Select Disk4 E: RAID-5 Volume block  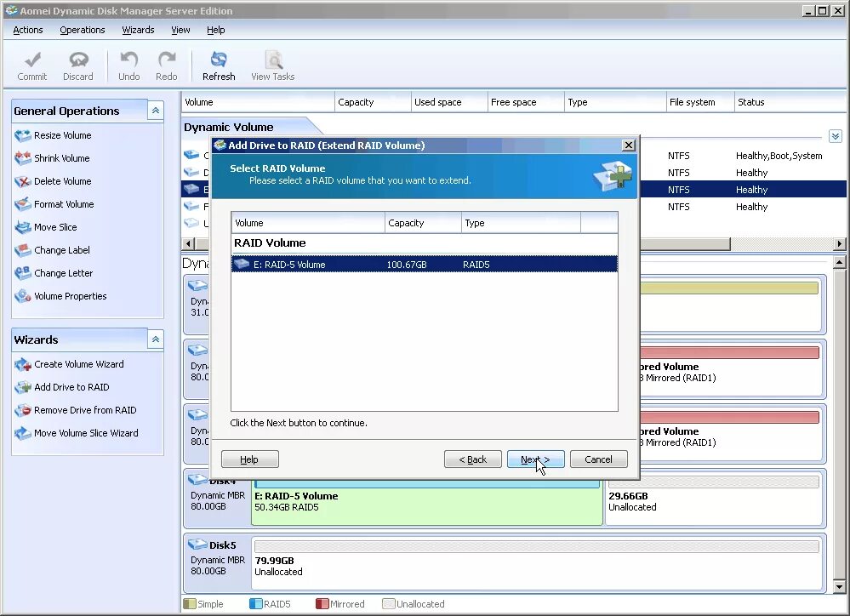pos(427,502)
